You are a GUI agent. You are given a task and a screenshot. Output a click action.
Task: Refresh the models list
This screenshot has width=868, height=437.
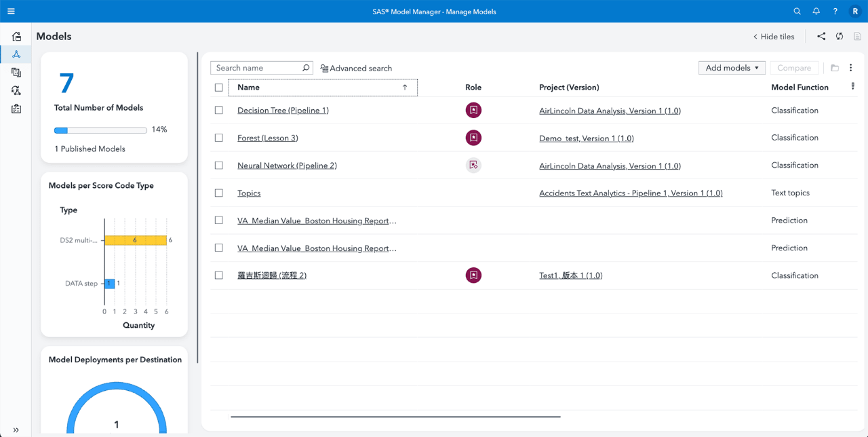coord(840,37)
